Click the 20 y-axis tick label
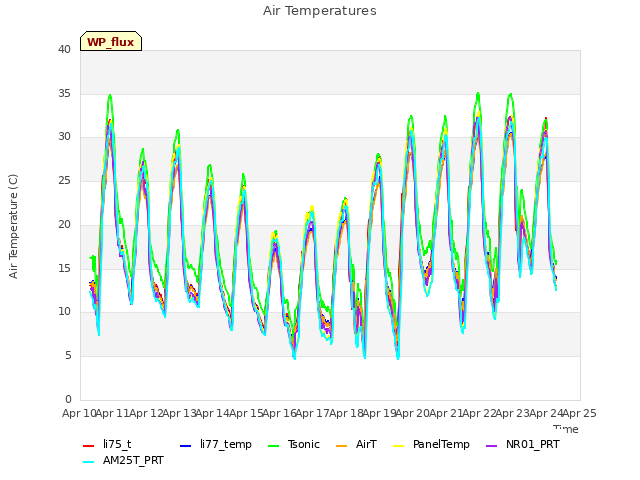The width and height of the screenshot is (640, 480). [64, 224]
